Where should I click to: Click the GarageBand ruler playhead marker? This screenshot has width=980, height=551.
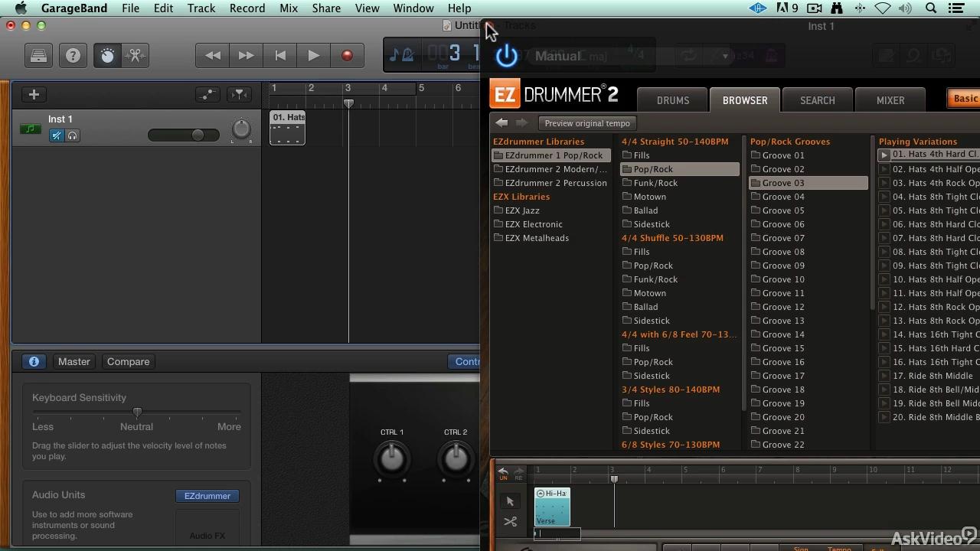tap(348, 103)
